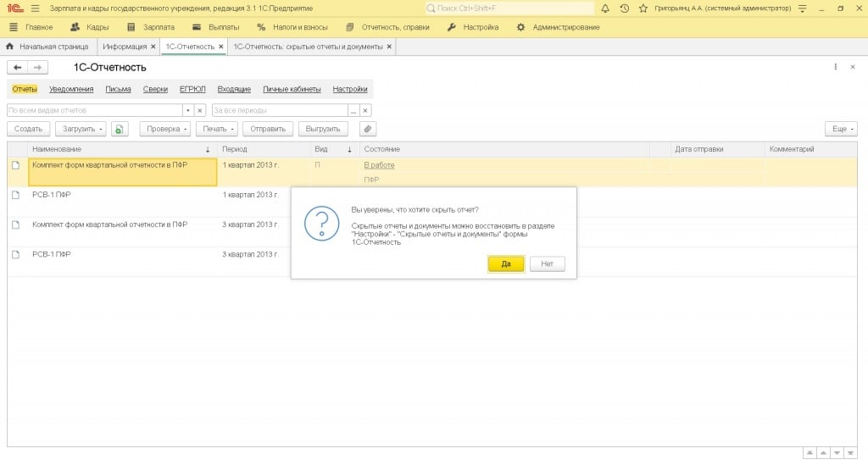Click Нет in the confirmation dialog

tap(547, 264)
